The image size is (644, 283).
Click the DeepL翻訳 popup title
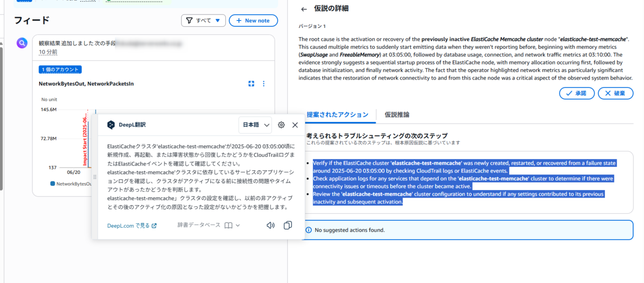coord(132,125)
